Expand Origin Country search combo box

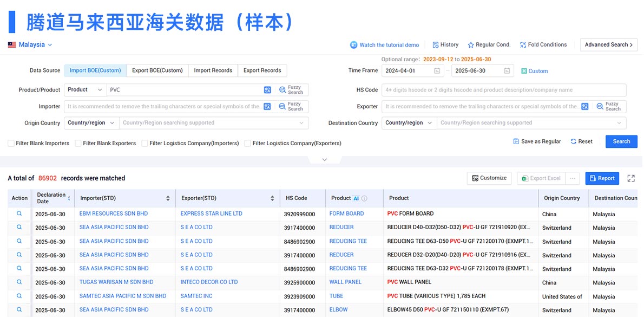[214, 123]
